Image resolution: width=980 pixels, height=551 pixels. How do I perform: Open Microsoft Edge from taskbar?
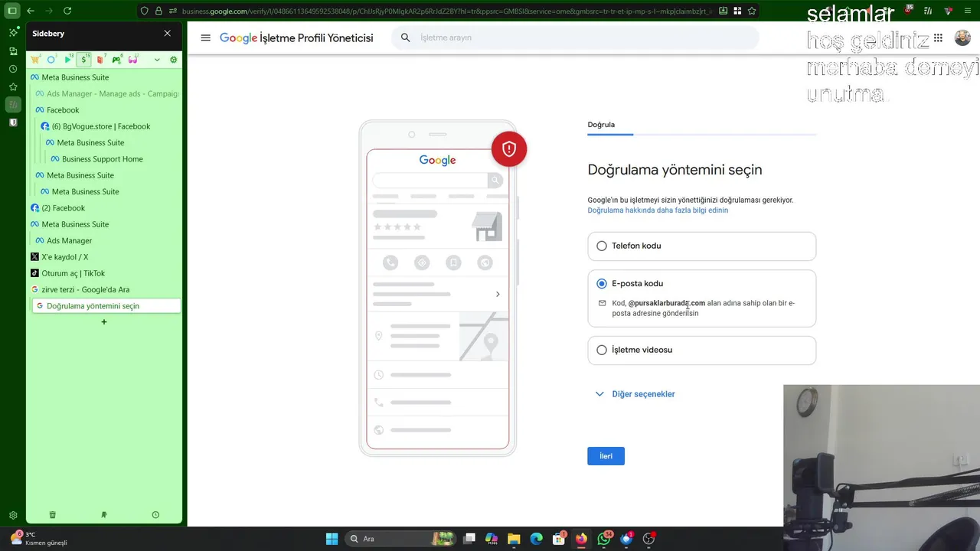click(x=537, y=539)
